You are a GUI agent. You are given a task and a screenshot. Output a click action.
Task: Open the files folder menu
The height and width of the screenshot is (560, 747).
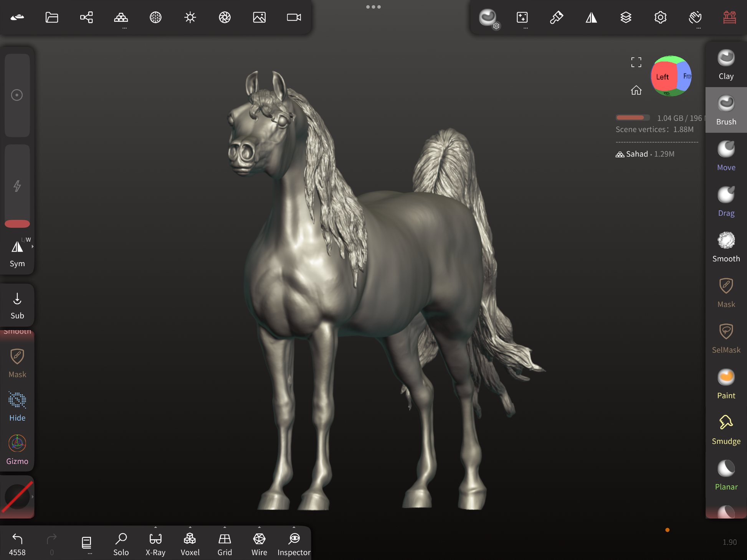tap(52, 17)
